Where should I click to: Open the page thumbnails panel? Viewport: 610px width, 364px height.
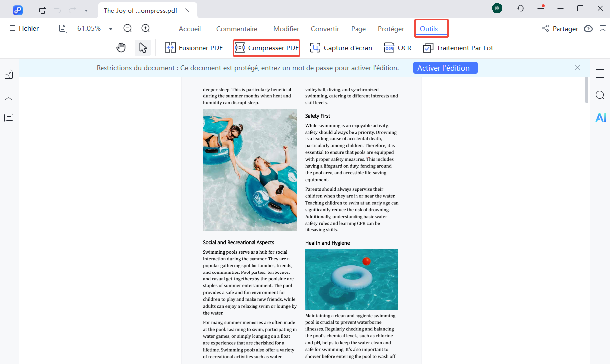click(x=8, y=74)
